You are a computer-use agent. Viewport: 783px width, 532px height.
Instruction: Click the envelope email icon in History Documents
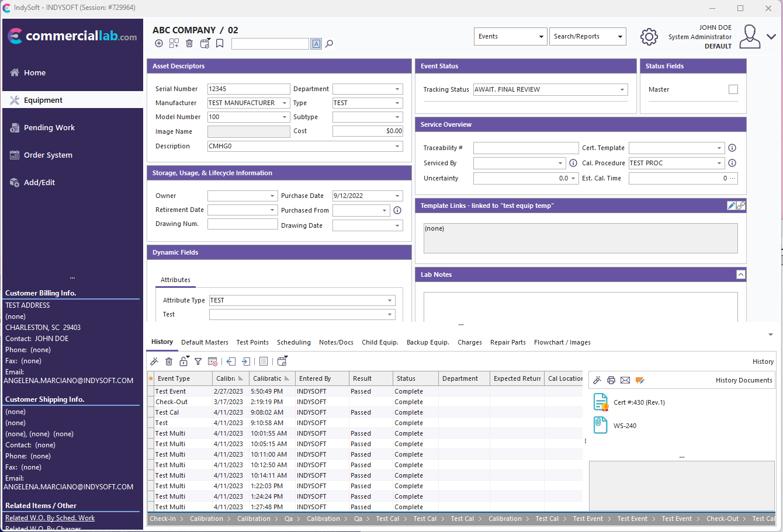click(x=625, y=380)
